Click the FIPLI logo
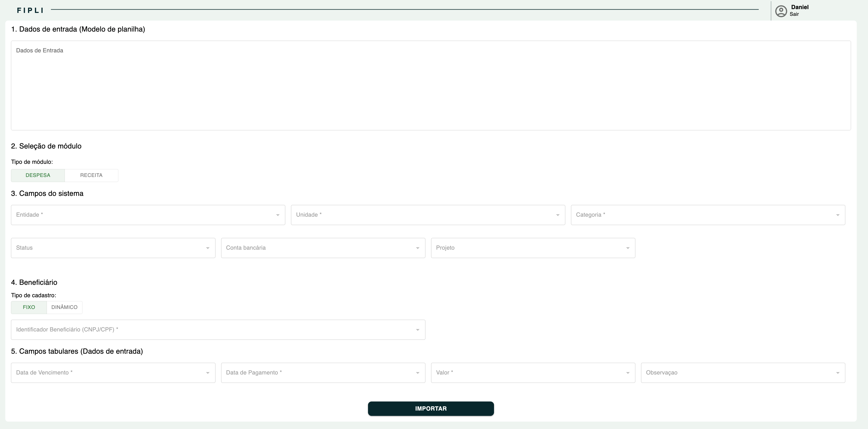The height and width of the screenshot is (429, 868). click(30, 11)
